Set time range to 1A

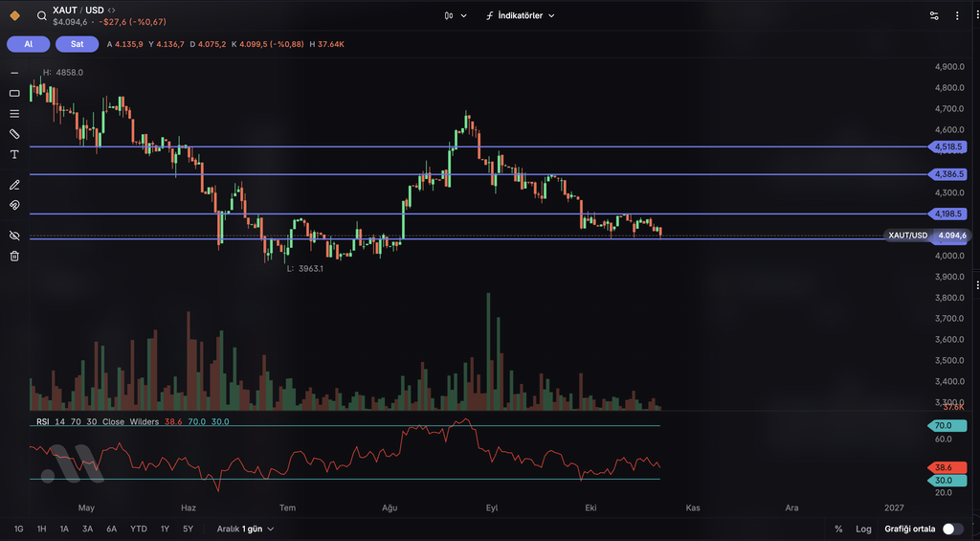(x=64, y=530)
